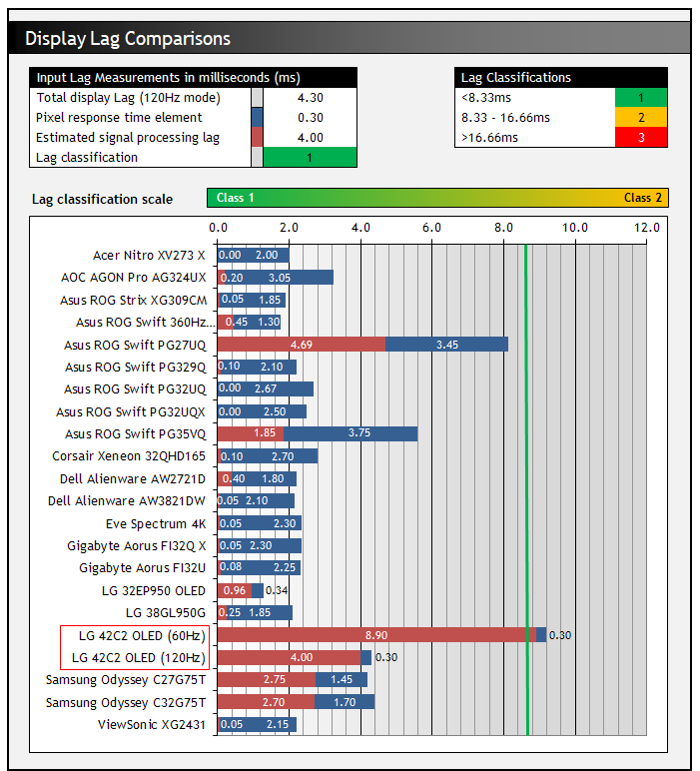The image size is (700, 771).
Task: Click the blue 3.05 bar for AOC AGON
Action: click(281, 278)
